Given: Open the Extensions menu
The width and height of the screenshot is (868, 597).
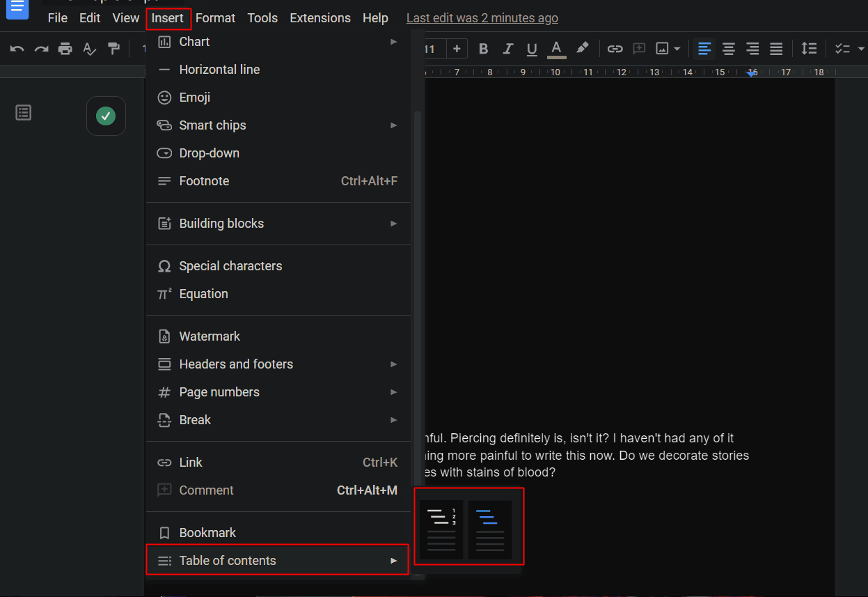Looking at the screenshot, I should (x=320, y=18).
